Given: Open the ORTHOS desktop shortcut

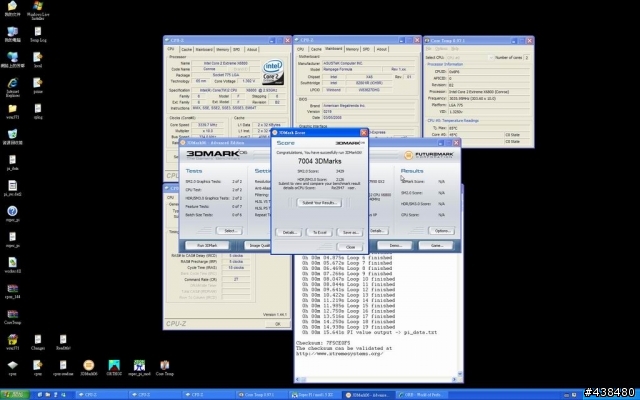Looking at the screenshot, I should tap(114, 367).
